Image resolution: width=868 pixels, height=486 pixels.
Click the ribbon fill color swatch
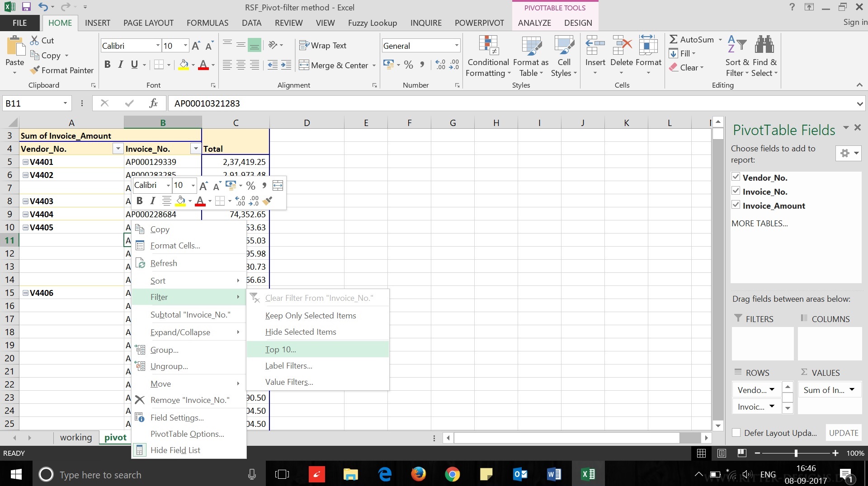183,65
